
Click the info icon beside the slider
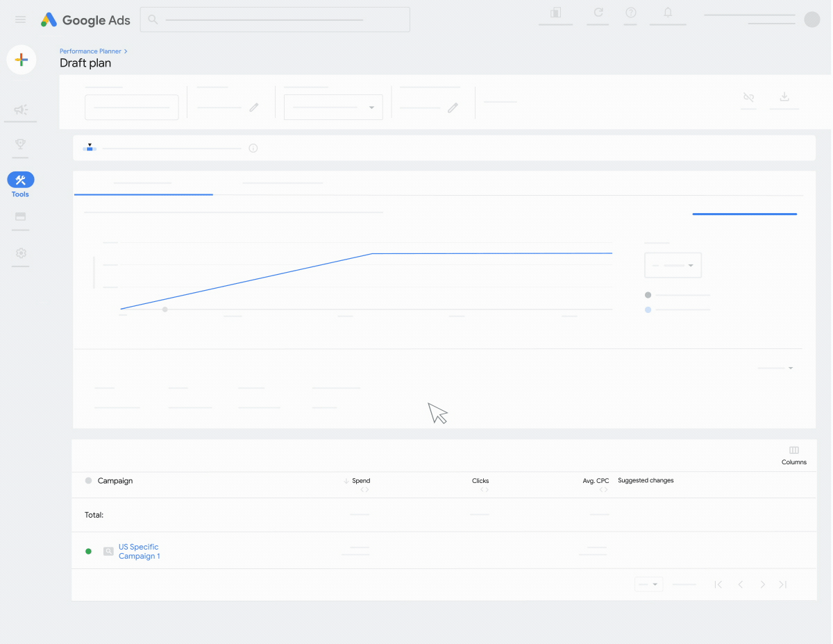coord(253,149)
